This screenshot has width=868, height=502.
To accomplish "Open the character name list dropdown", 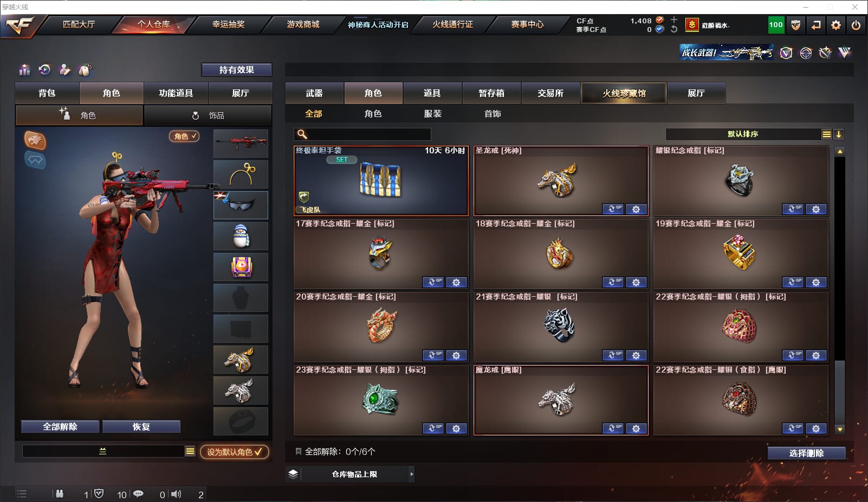I will (190, 451).
